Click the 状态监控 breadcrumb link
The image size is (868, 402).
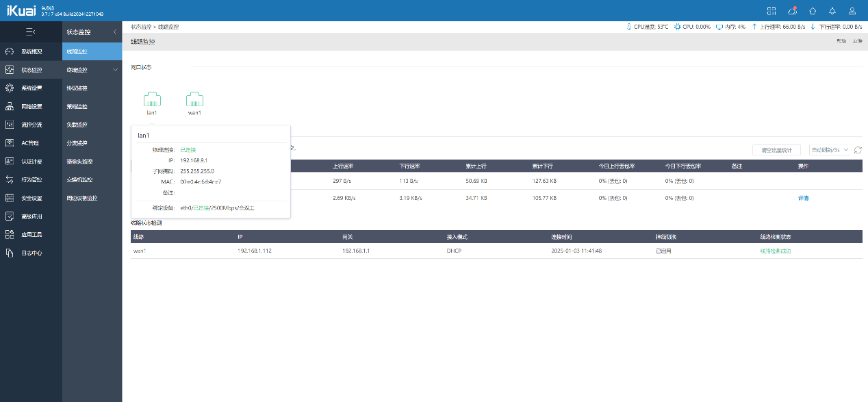click(141, 27)
